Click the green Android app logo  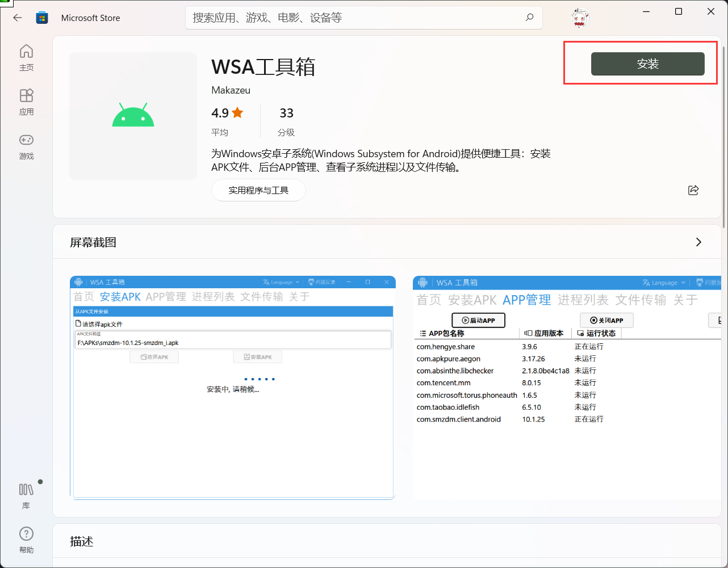click(133, 115)
